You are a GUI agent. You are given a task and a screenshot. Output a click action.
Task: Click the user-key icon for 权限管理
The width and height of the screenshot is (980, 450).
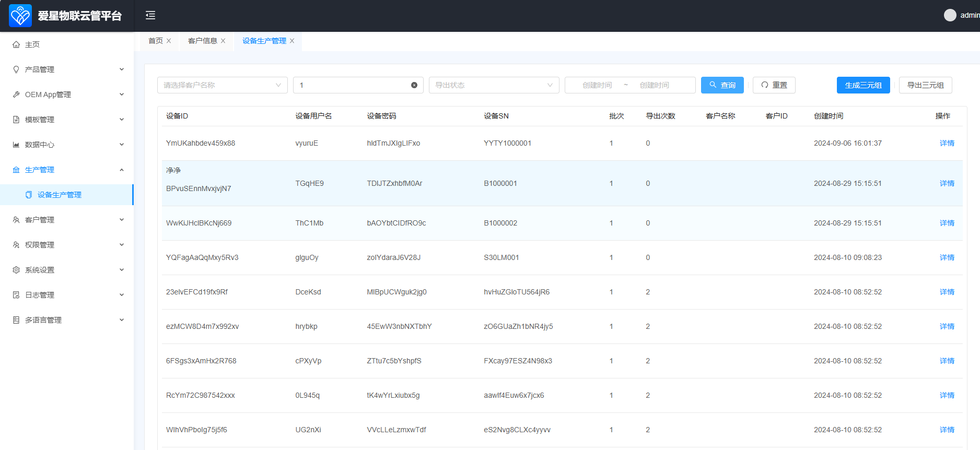click(x=16, y=245)
